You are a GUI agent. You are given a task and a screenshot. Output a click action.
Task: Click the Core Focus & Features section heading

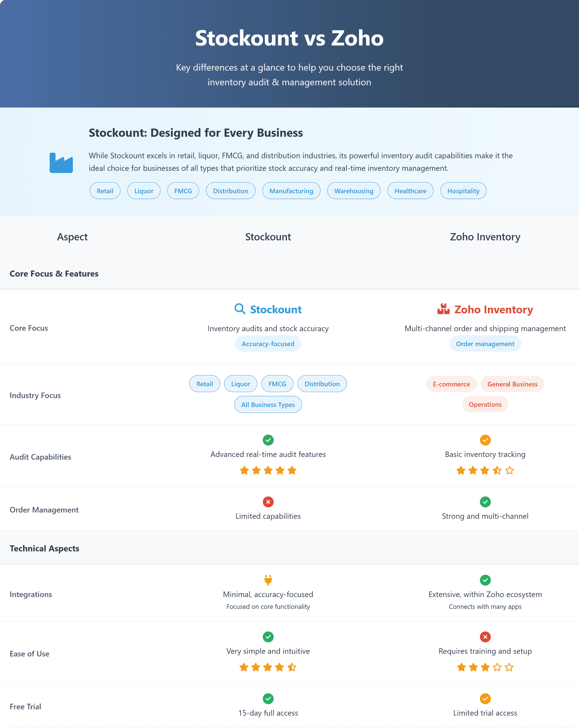pyautogui.click(x=54, y=273)
